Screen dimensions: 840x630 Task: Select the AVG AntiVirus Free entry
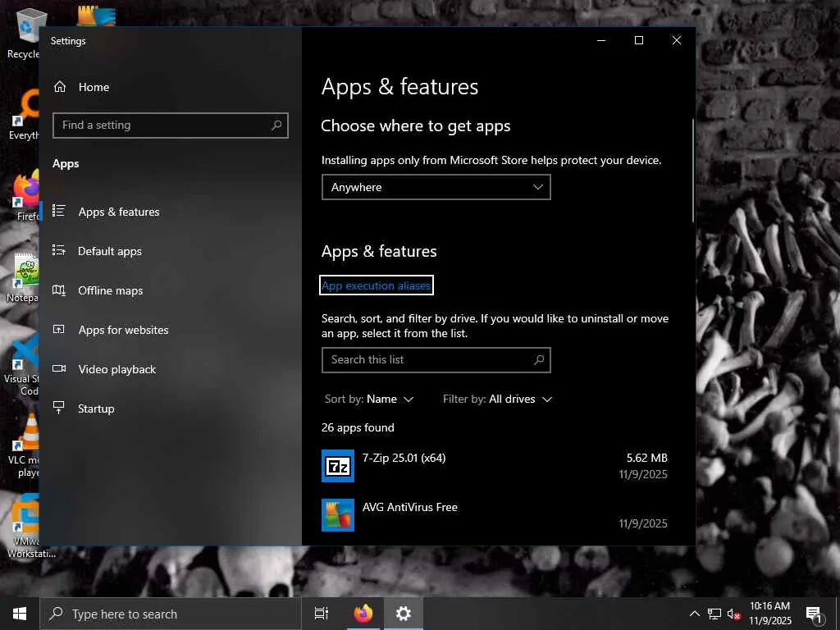(495, 515)
